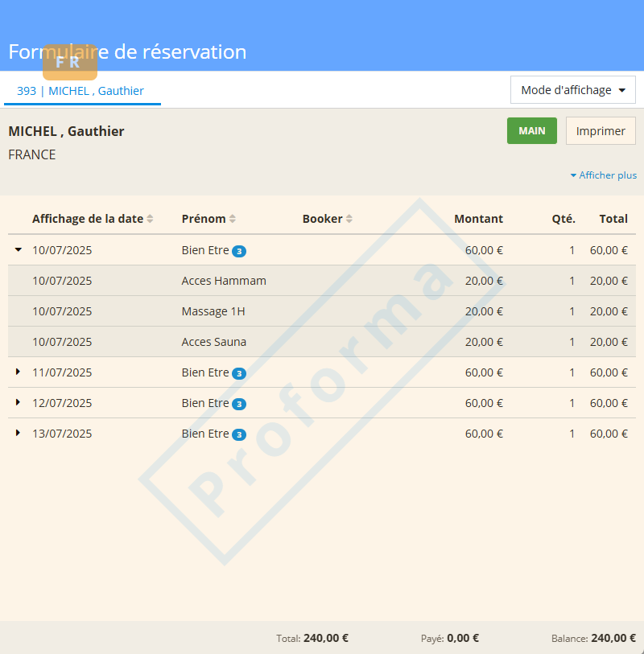644x654 pixels.
Task: Click sort arrows beside Prénom column
Action: [233, 219]
